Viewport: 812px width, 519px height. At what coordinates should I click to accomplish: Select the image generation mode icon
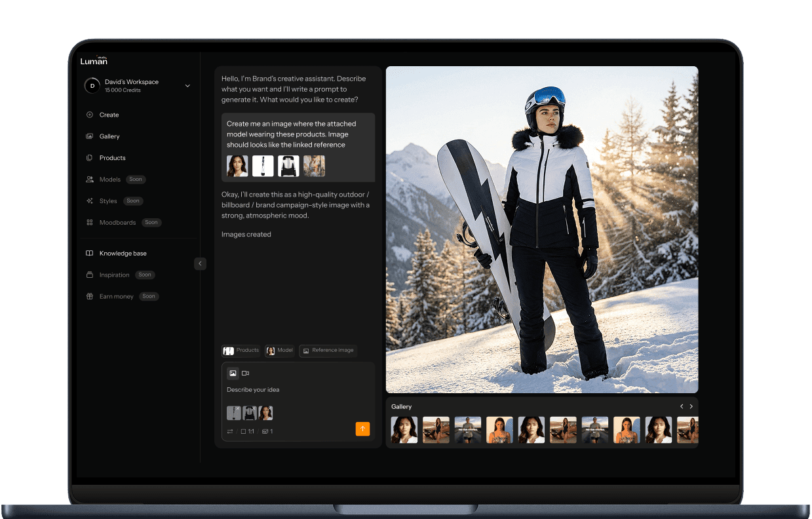point(233,373)
